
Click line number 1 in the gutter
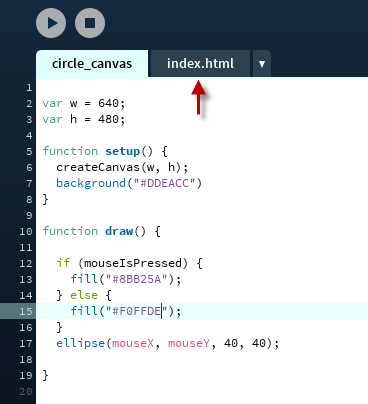29,88
